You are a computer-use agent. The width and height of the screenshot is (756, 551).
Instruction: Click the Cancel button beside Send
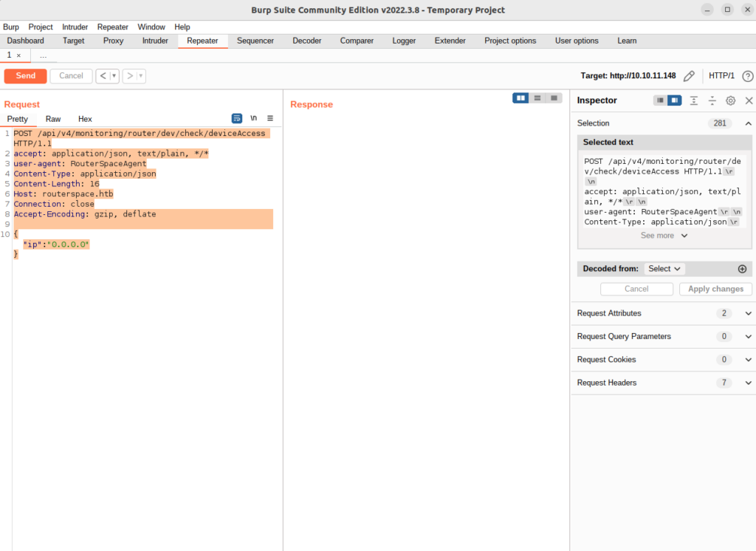[71, 76]
